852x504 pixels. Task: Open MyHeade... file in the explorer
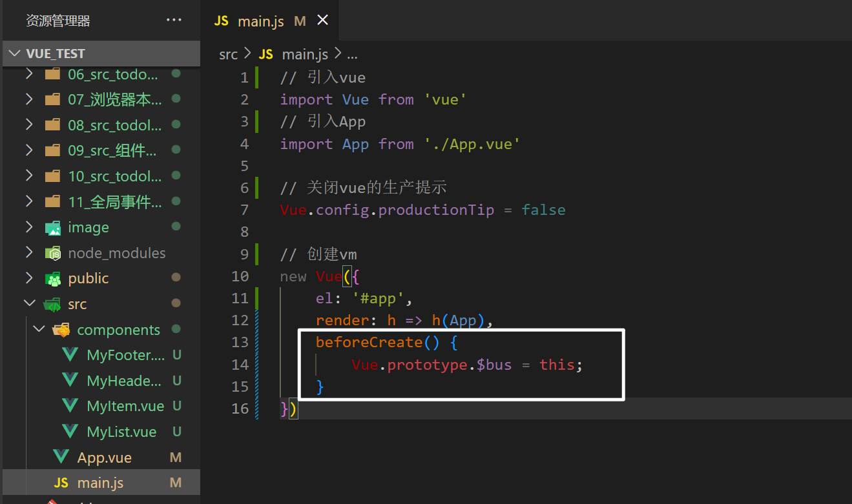101,381
